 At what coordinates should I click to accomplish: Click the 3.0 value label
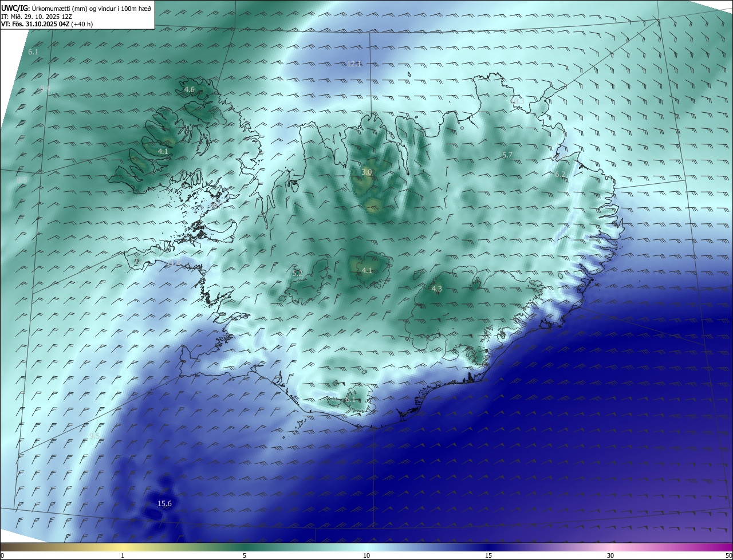point(367,172)
